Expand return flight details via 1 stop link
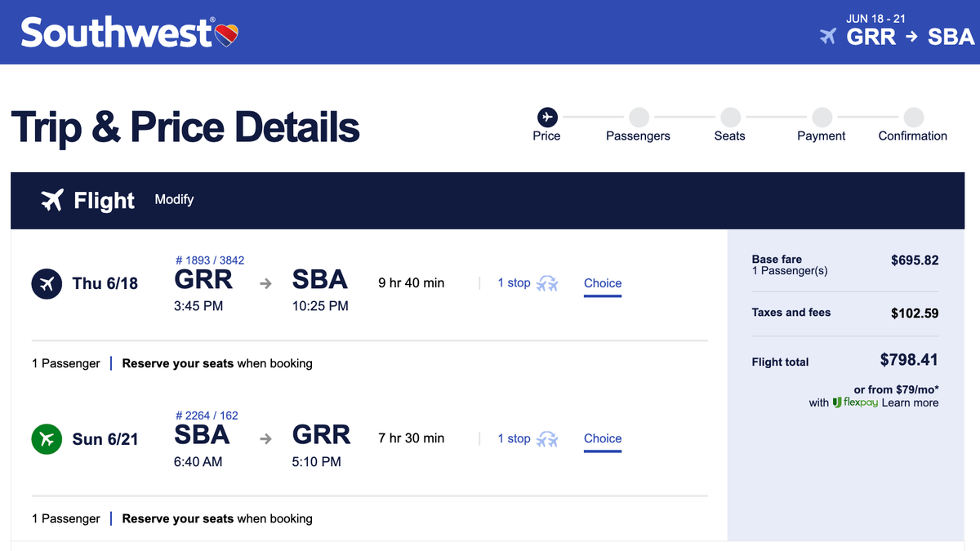Image resolution: width=980 pixels, height=551 pixels. click(x=514, y=438)
